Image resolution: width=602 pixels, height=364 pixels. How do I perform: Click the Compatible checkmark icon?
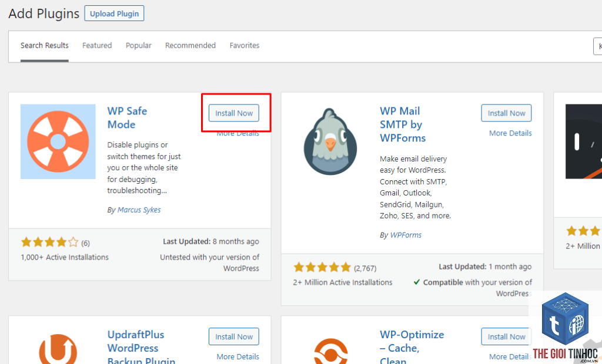(417, 282)
